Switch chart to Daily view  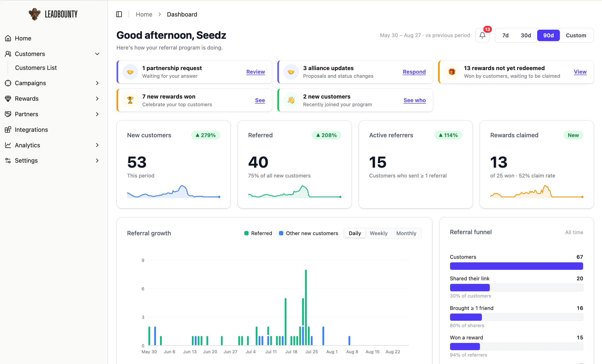point(355,233)
